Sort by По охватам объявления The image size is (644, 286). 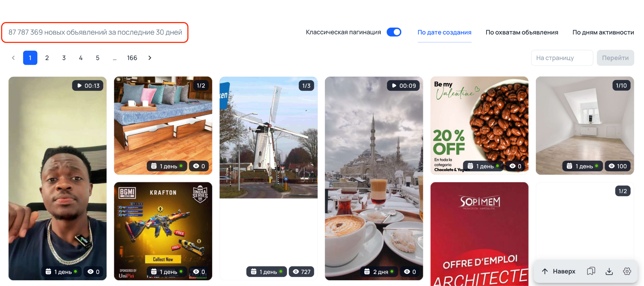click(x=522, y=32)
